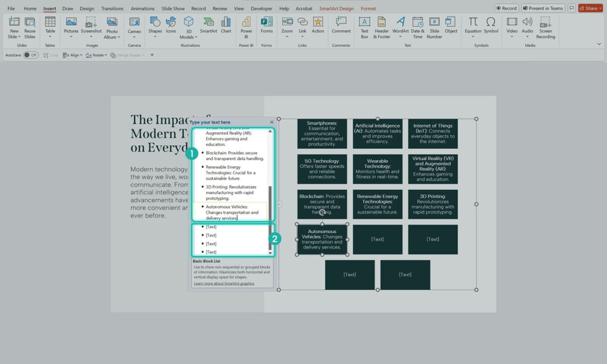Open the Slide Show tab
The image size is (607, 364).
click(x=173, y=8)
